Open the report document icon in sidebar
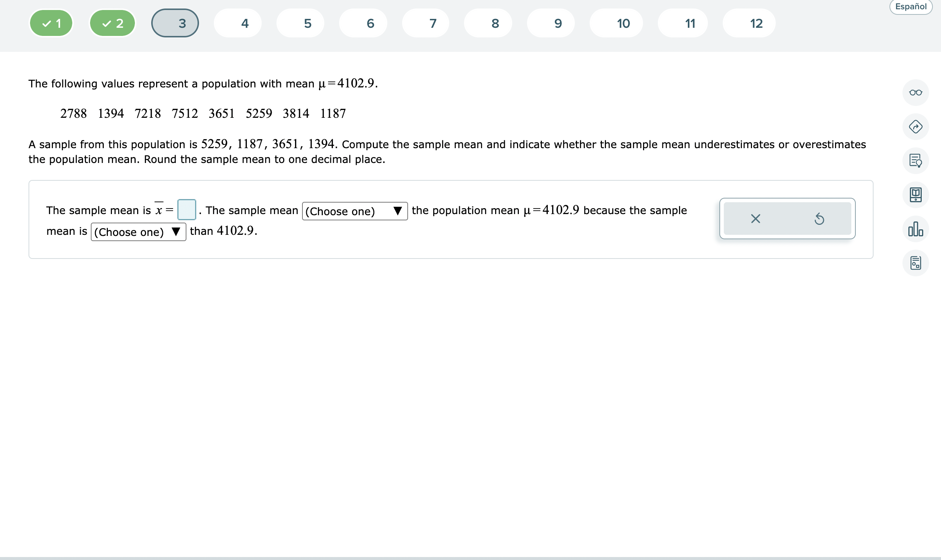941x560 pixels. tap(915, 263)
